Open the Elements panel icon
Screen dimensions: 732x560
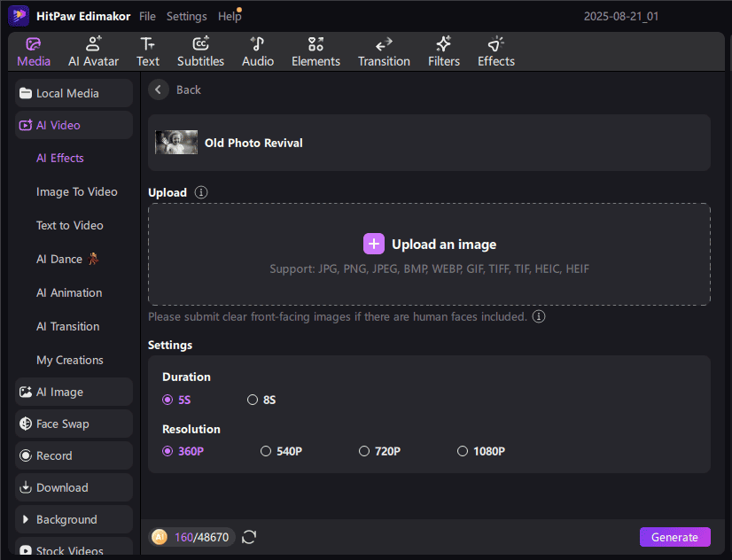(x=316, y=44)
